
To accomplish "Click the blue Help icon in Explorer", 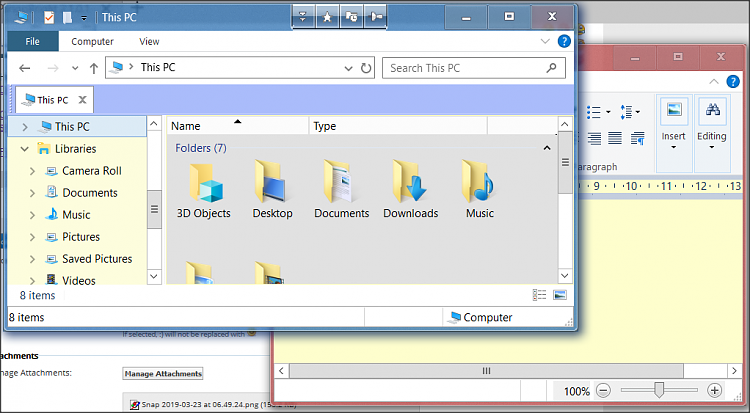I will (x=564, y=41).
